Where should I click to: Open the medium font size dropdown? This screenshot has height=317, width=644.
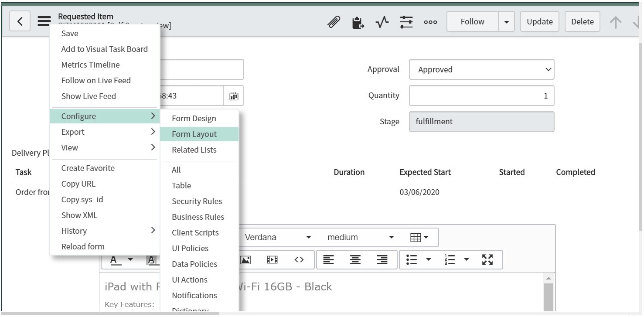(361, 238)
